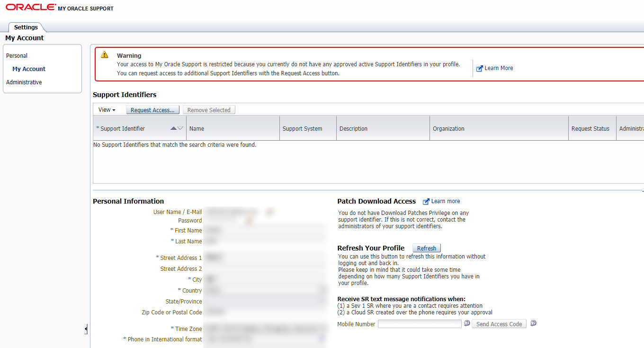Viewport: 644px width, 348px height.
Task: Click the Street Address 2 field
Action: point(266,268)
